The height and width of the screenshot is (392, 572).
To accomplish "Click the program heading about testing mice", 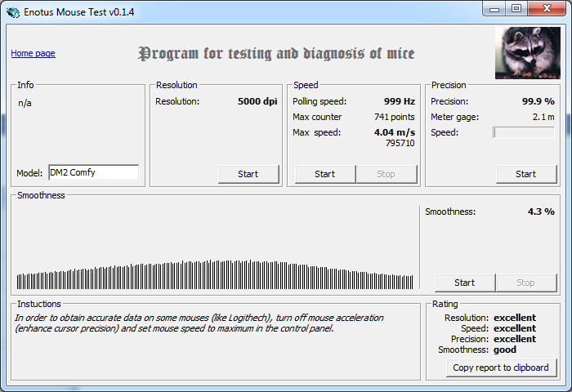I will 276,54.
